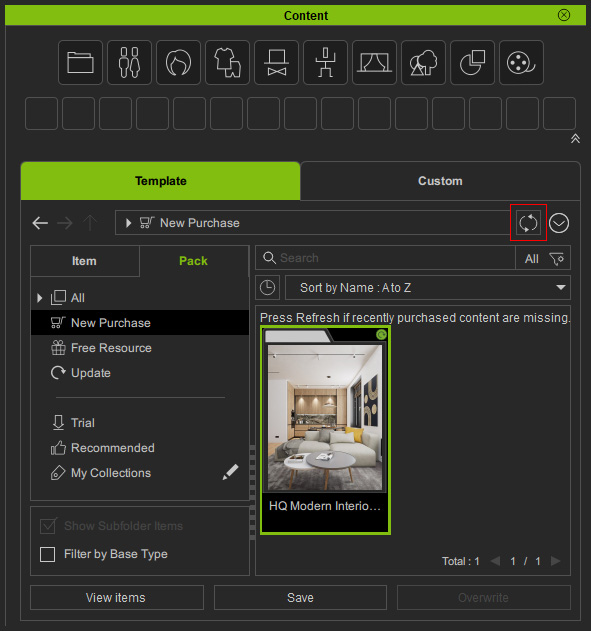Screen dimensions: 591x631
Task: Refresh the content list with circular arrows
Action: click(528, 223)
